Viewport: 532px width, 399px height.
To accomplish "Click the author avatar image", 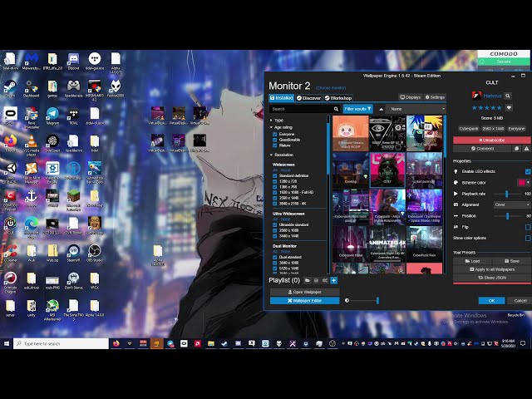I will (476, 96).
